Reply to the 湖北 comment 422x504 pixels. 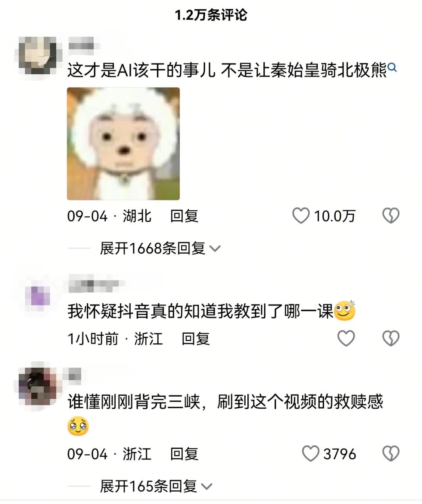click(x=184, y=216)
